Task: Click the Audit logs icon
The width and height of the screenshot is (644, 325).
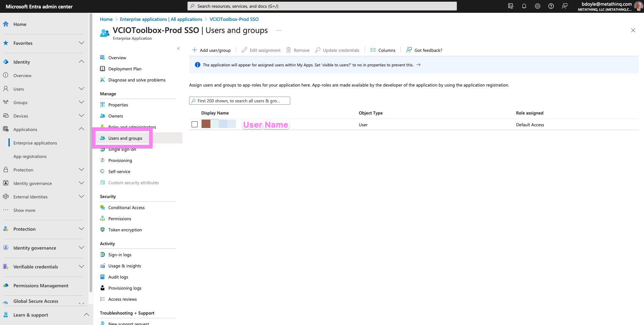Action: (x=102, y=277)
